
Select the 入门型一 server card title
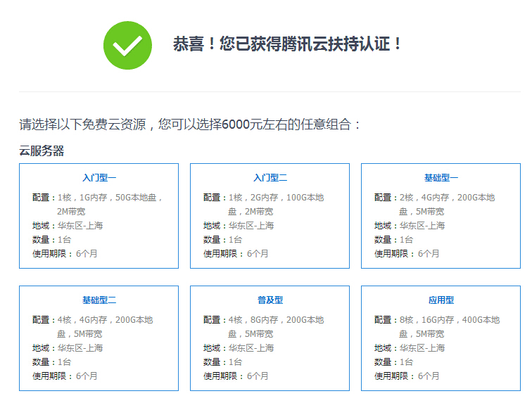tap(99, 178)
